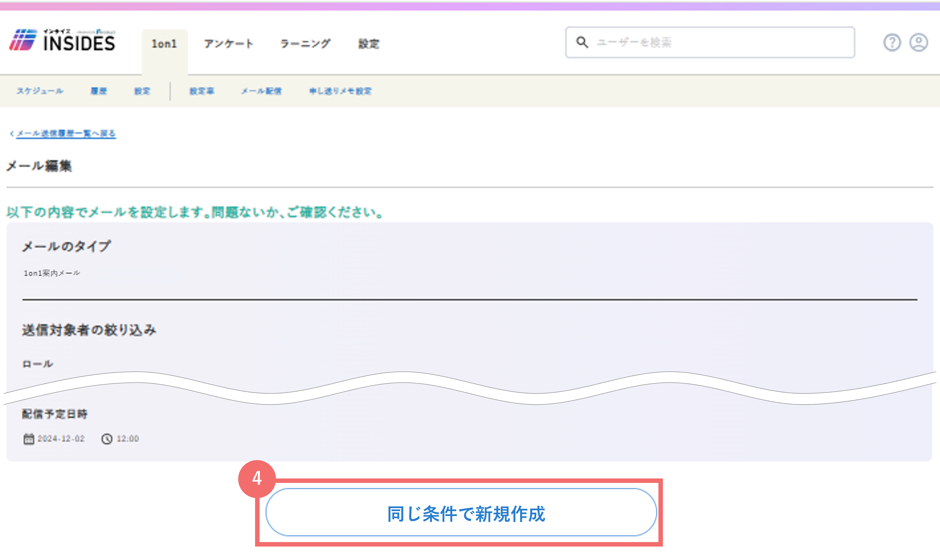Click the search magnifier icon
Screen dimensions: 940x560
tap(582, 42)
